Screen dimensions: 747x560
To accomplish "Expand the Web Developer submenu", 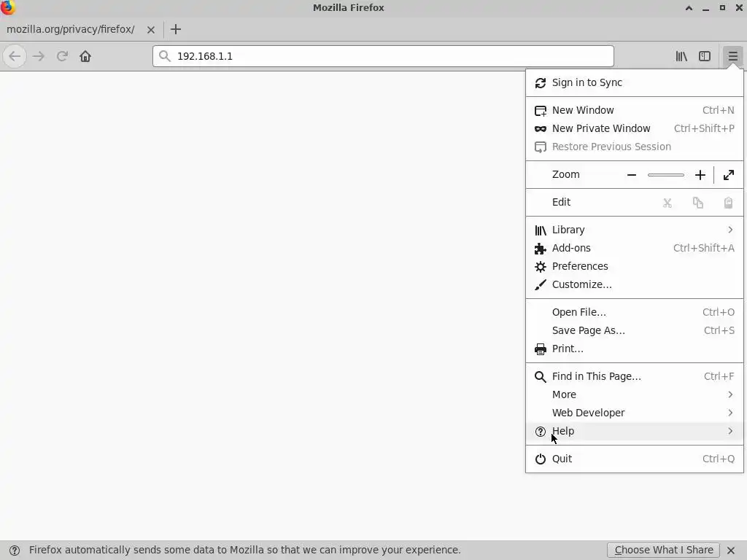I will click(x=634, y=413).
